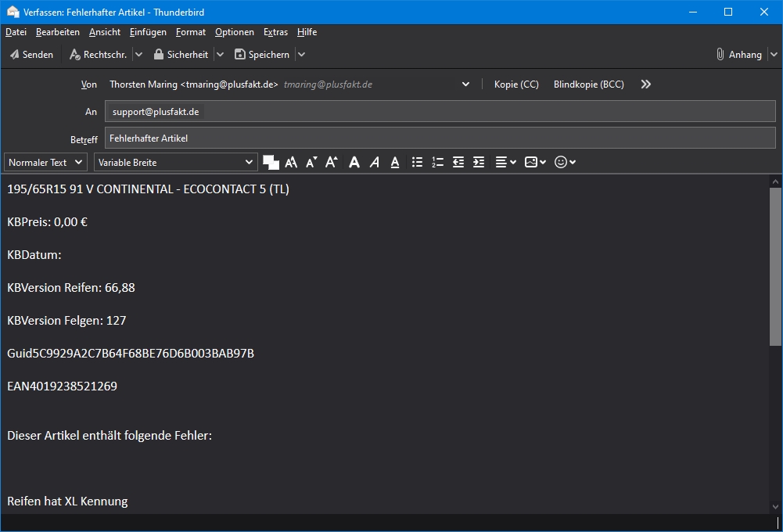Maximize the Thunderbird compose window

[728, 12]
